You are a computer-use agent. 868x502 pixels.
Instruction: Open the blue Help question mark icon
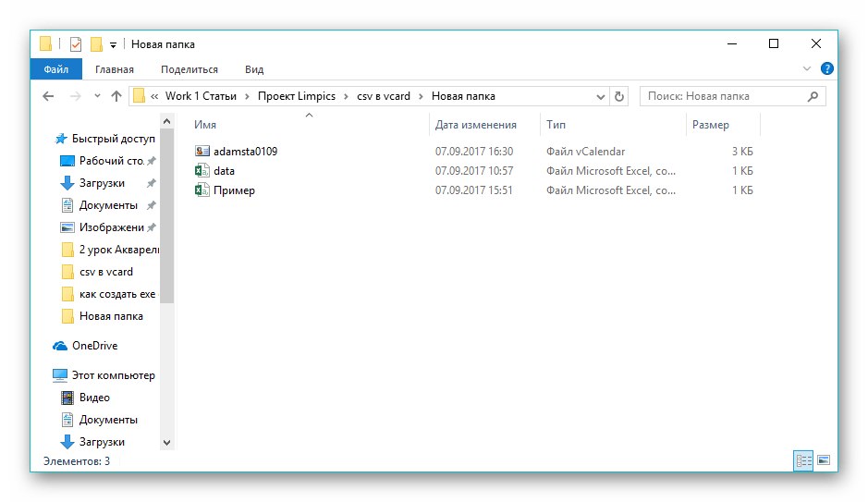tap(827, 68)
